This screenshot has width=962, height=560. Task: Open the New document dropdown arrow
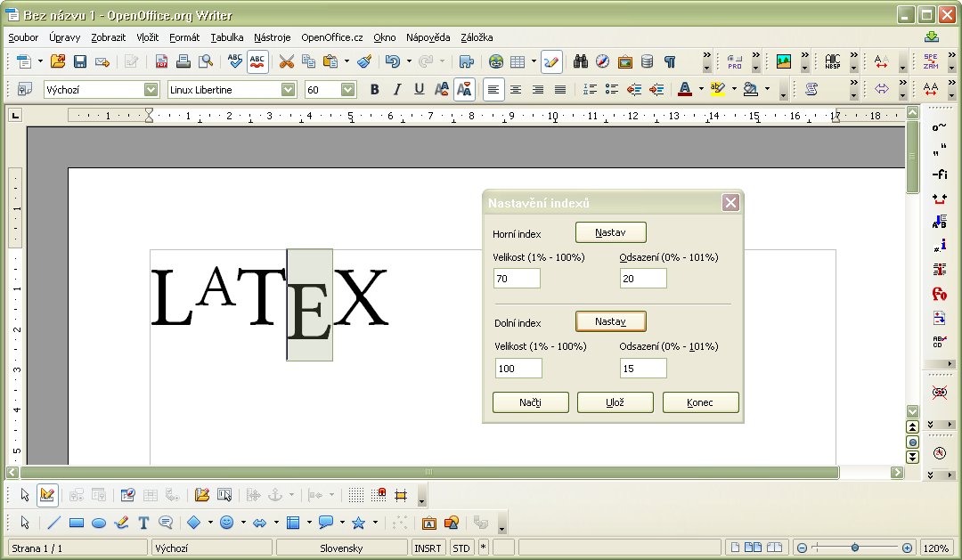click(40, 61)
